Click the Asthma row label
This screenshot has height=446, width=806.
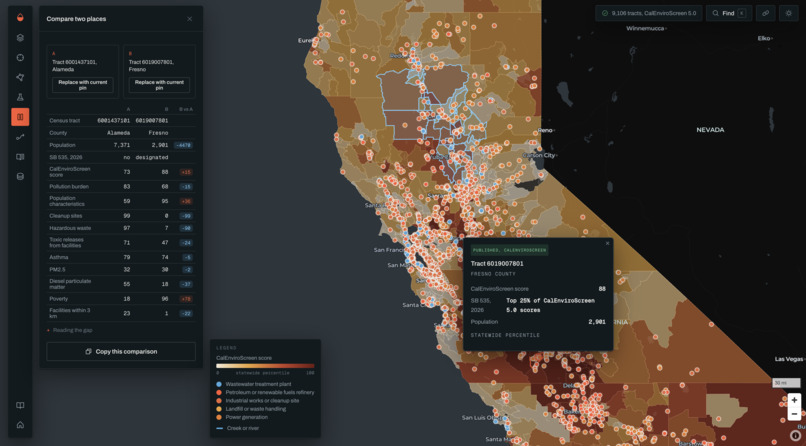[57, 257]
